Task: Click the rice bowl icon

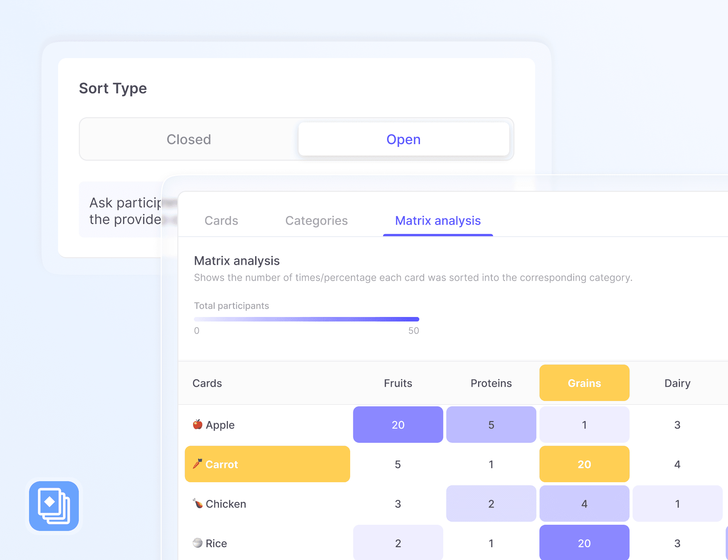Action: pos(197,543)
